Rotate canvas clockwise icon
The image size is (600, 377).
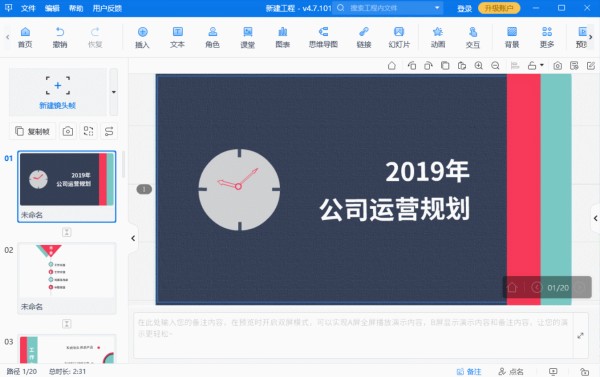click(428, 66)
